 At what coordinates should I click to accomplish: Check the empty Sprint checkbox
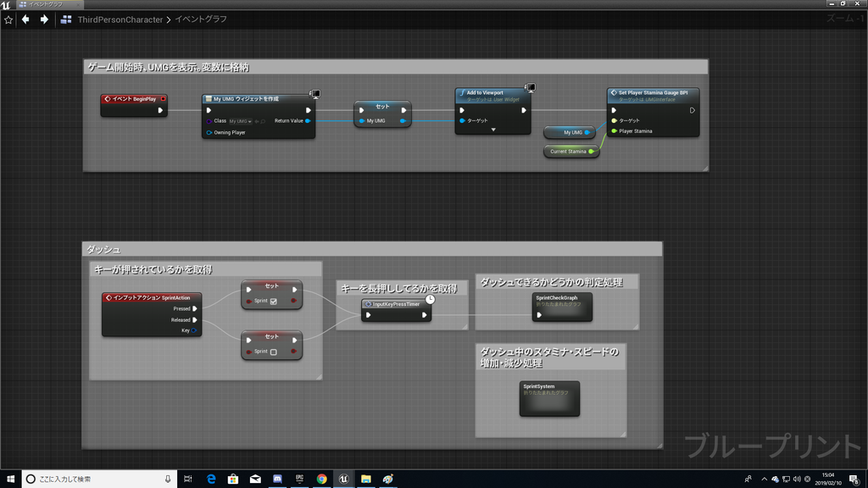point(274,352)
